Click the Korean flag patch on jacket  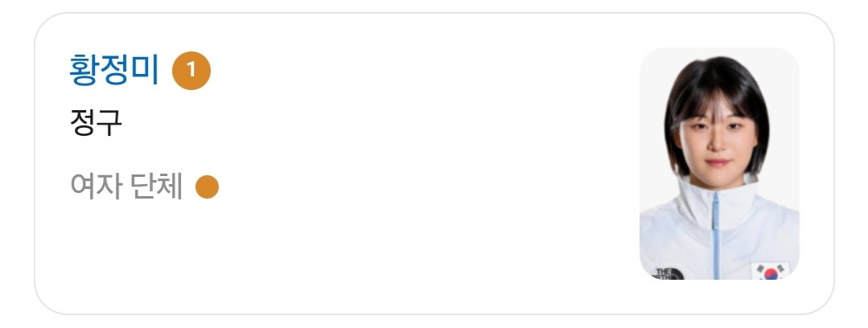[770, 270]
